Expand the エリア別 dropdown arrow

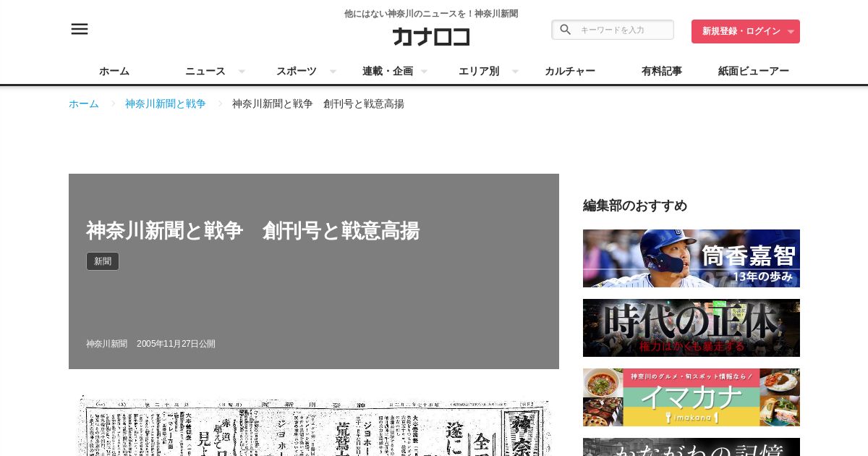[515, 71]
